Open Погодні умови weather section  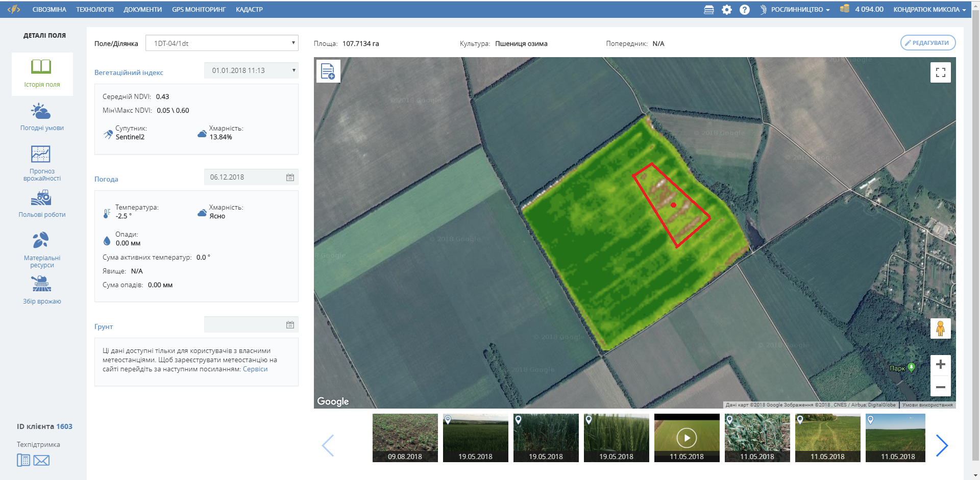(x=41, y=111)
